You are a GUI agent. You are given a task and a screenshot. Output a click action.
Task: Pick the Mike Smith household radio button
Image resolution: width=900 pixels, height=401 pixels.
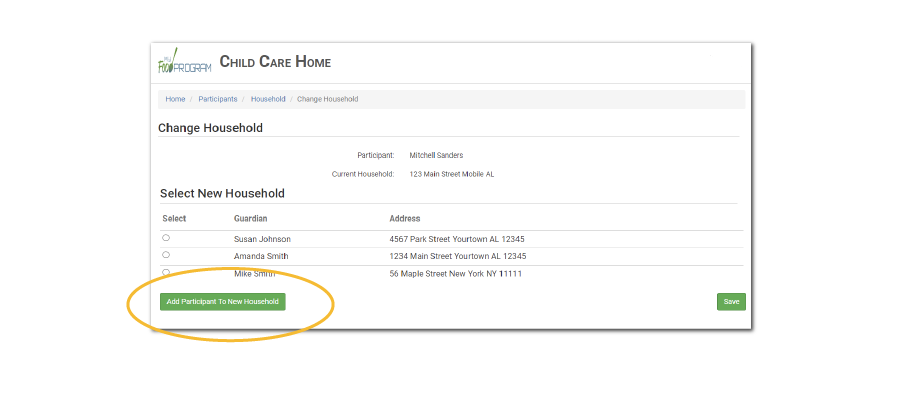[166, 272]
